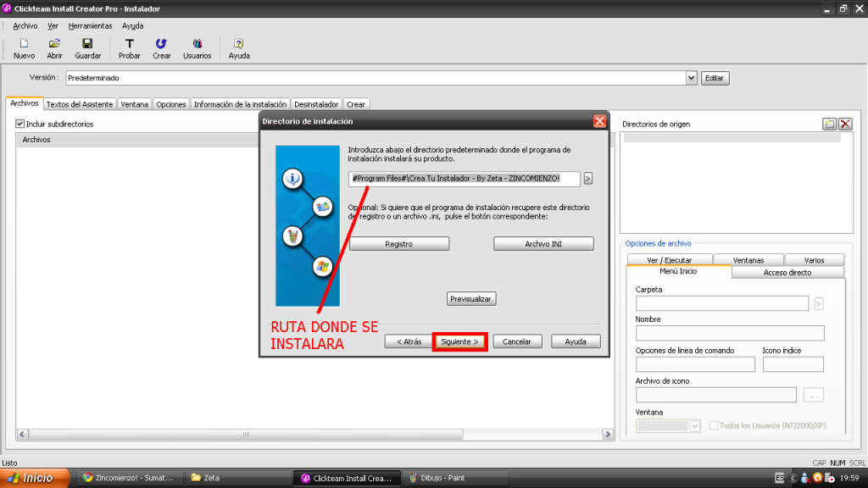Click the Nombre input field
Image resolution: width=868 pixels, height=488 pixels.
[x=730, y=333]
